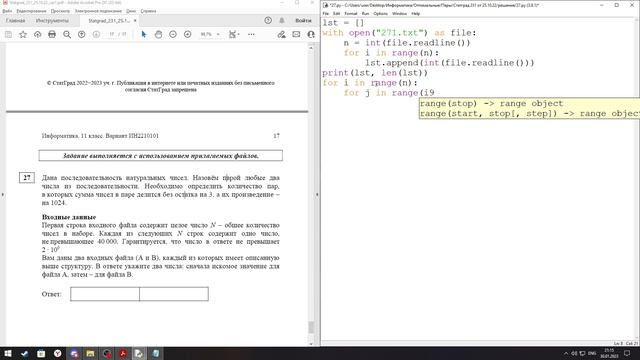Open the share with others icon

click(311, 35)
